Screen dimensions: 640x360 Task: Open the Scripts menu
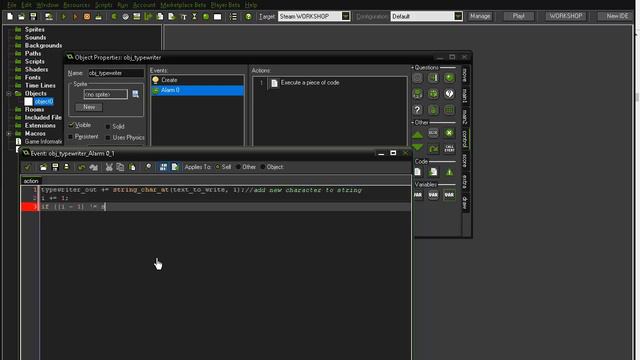104,5
